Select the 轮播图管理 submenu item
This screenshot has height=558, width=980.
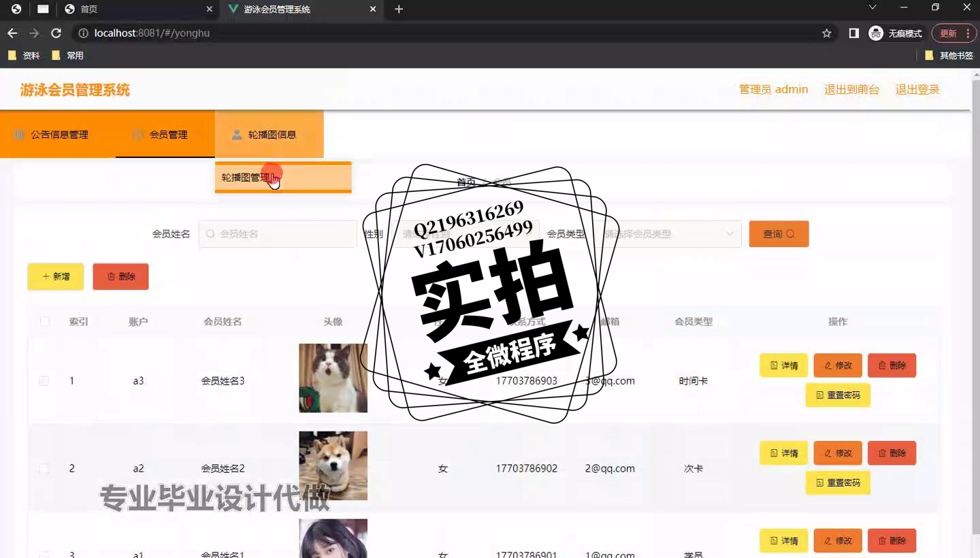(x=283, y=178)
